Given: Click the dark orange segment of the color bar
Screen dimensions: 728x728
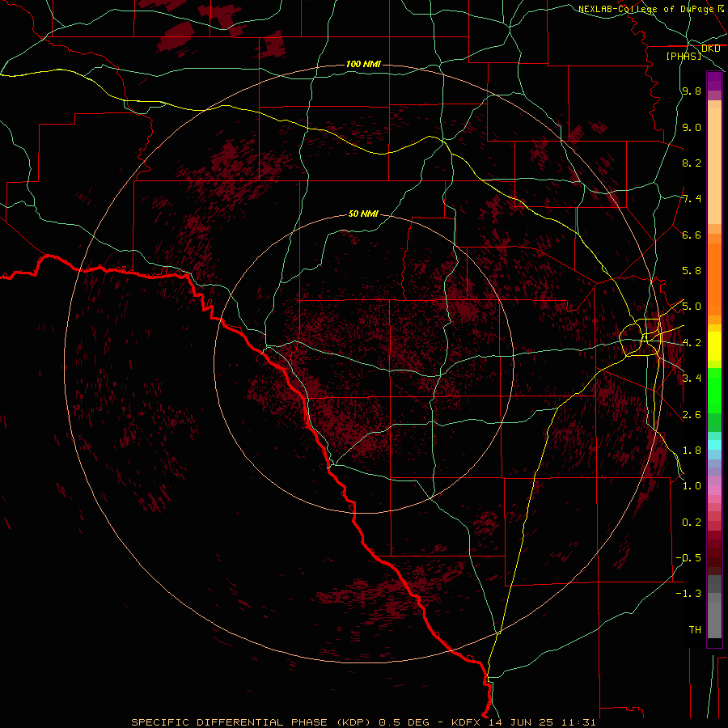Looking at the screenshot, I should (x=714, y=280).
